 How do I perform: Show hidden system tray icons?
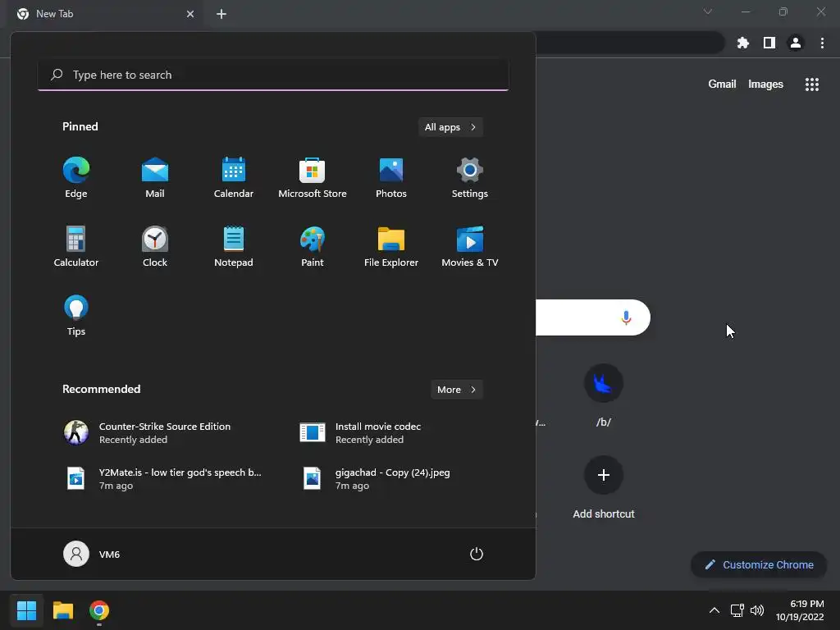714,610
